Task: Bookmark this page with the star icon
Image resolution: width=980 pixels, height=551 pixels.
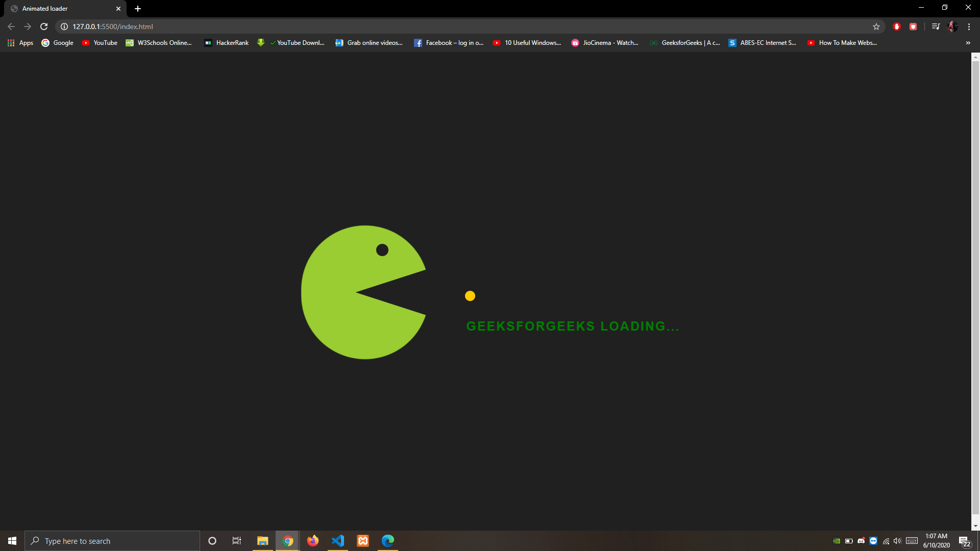Action: tap(876, 27)
